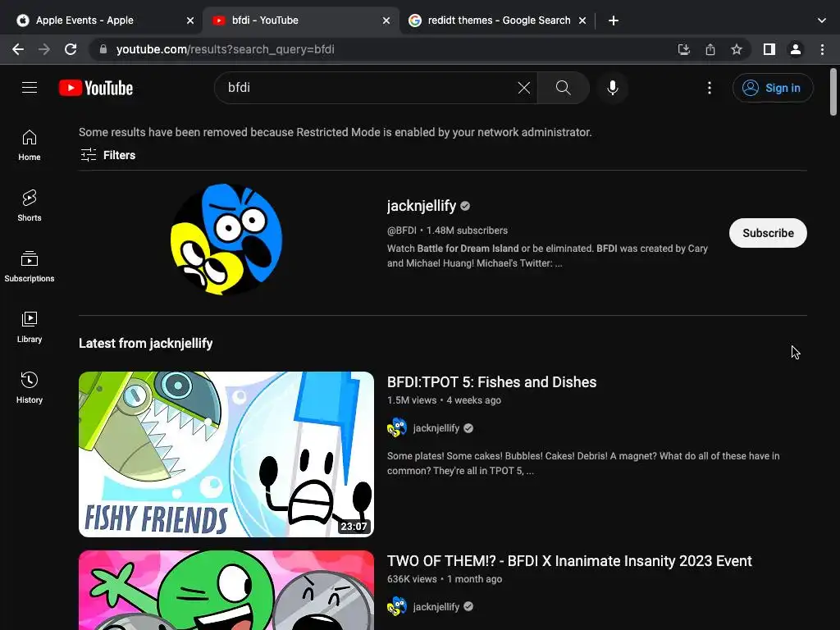This screenshot has height=630, width=840.
Task: Click the Restricted Mode notice text
Action: coord(336,132)
